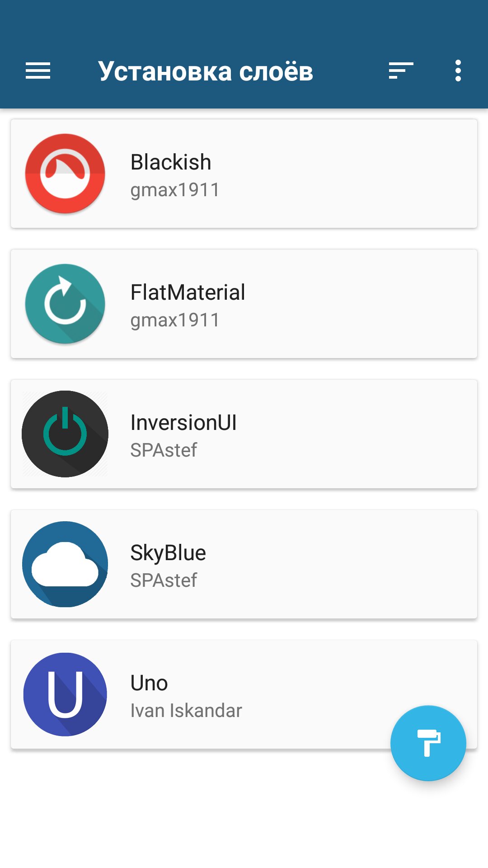Select the InversionUI layer name
The height and width of the screenshot is (868, 488).
tap(183, 422)
